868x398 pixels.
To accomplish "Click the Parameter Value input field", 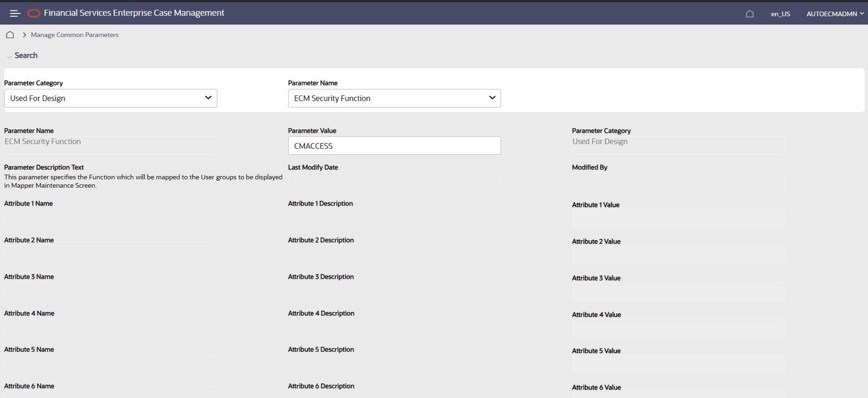I will pyautogui.click(x=394, y=145).
